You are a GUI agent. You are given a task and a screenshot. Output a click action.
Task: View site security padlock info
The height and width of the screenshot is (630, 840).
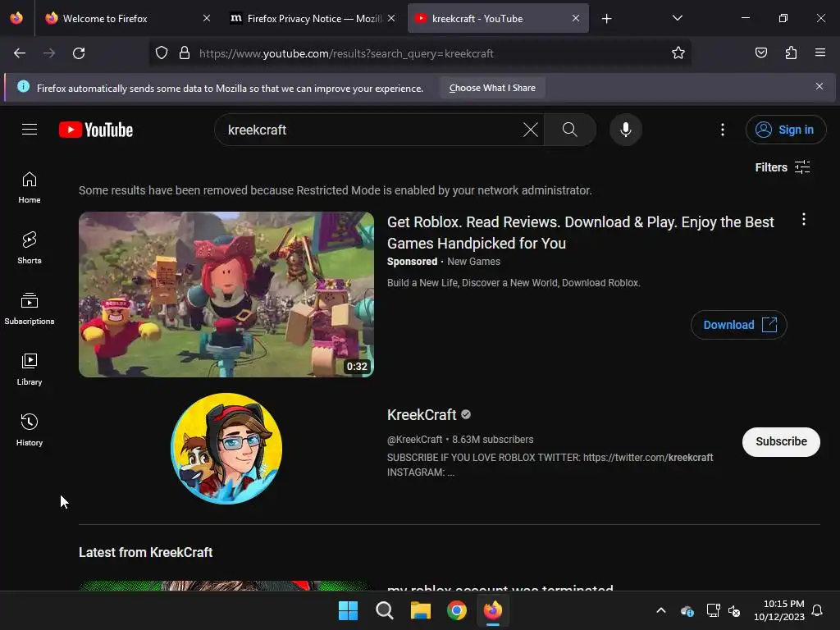185,53
